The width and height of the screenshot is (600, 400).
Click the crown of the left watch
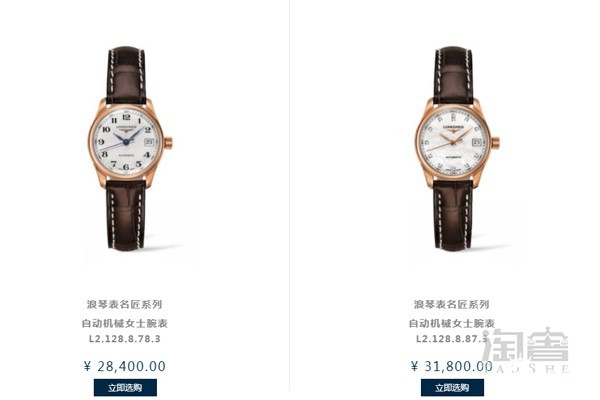[x=168, y=143]
